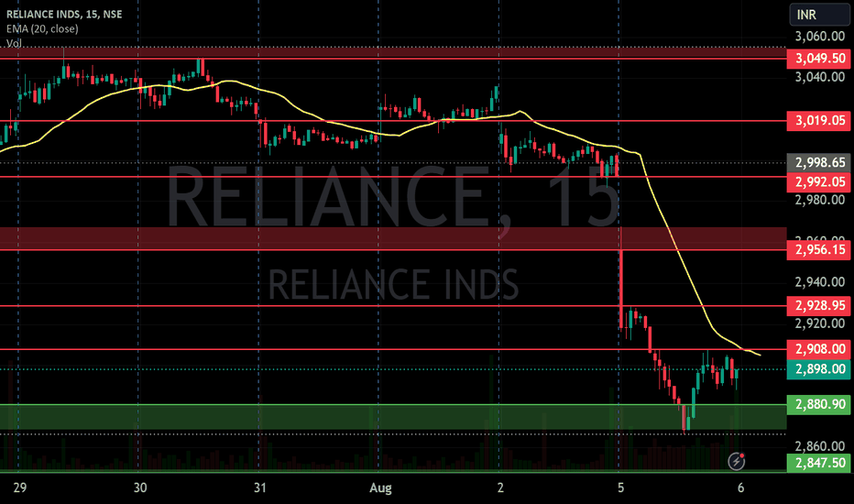This screenshot has height=504, width=854.
Task: Click the EMA (20, close) indicator label
Action: click(42, 29)
